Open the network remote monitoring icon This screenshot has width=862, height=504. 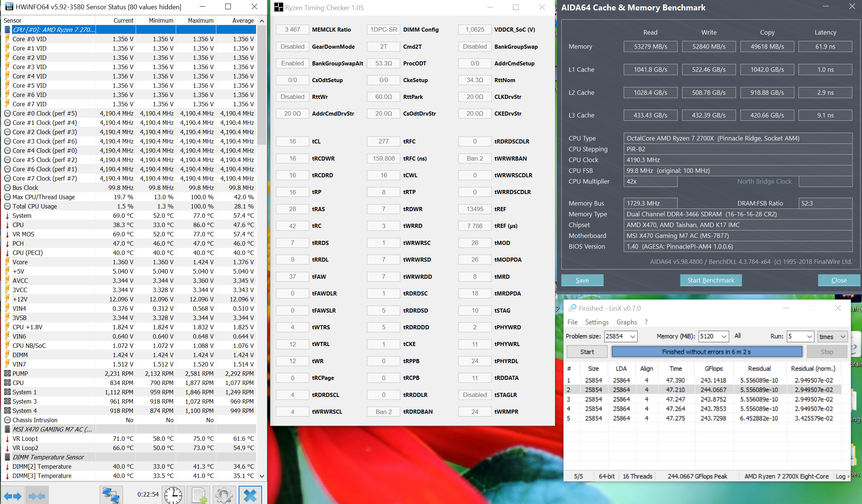111,495
